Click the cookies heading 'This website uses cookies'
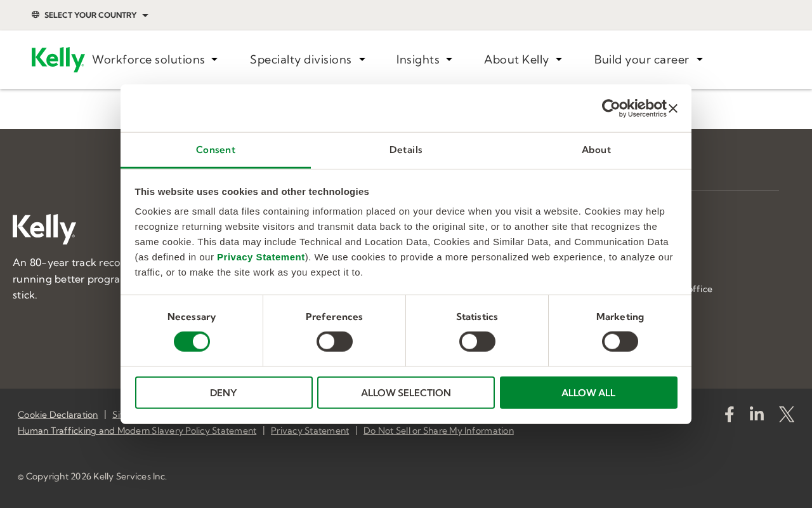Viewport: 812px width, 508px height. click(252, 192)
